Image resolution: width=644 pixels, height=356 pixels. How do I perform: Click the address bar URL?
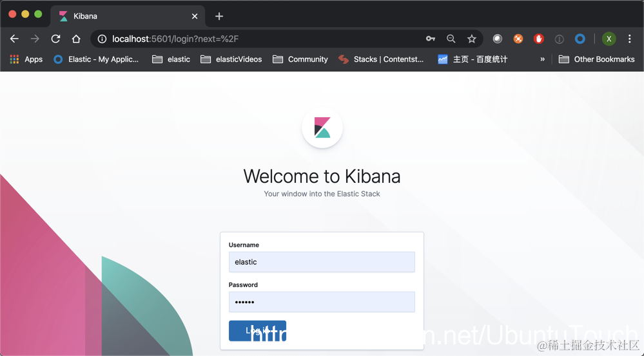(175, 39)
